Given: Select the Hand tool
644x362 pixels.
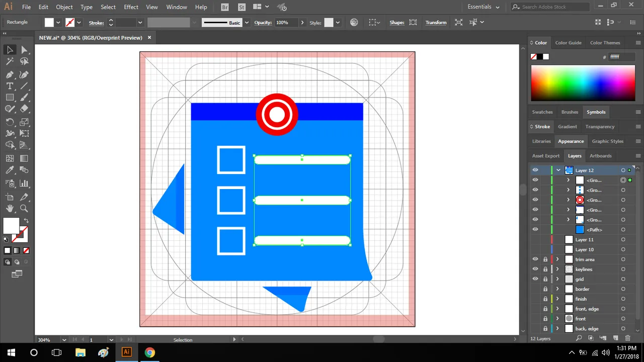Looking at the screenshot, I should [10, 208].
